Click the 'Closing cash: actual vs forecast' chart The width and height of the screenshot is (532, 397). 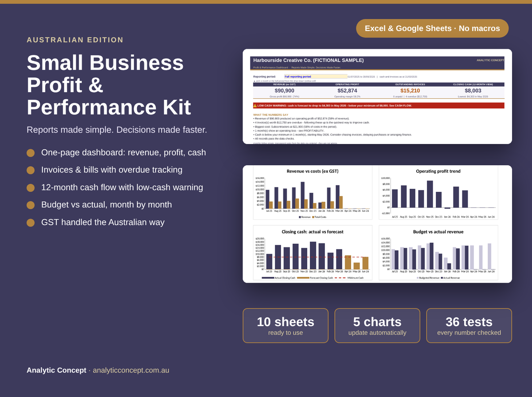[x=312, y=253]
